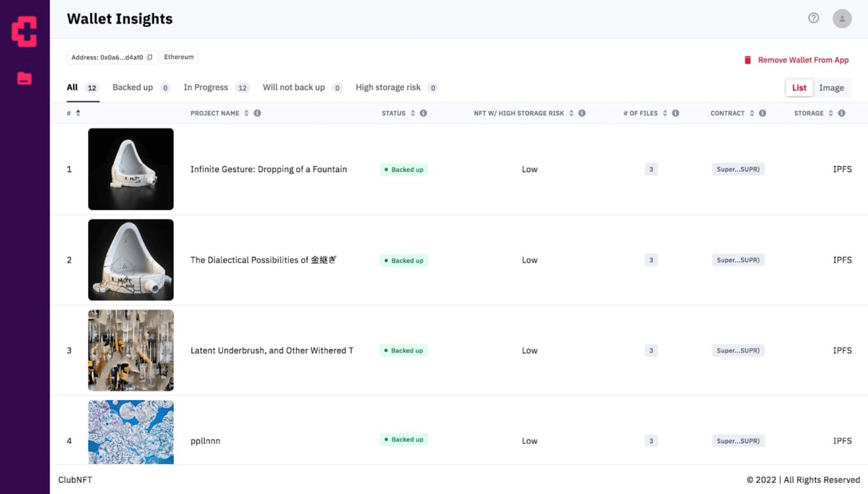The height and width of the screenshot is (494, 868).
Task: Sort by # of Files arrows
Action: click(665, 113)
